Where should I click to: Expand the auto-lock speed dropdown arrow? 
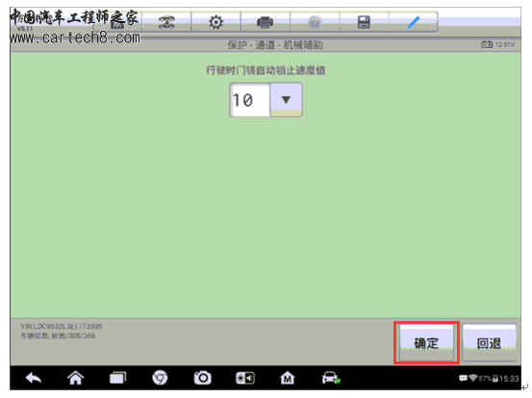coord(286,100)
